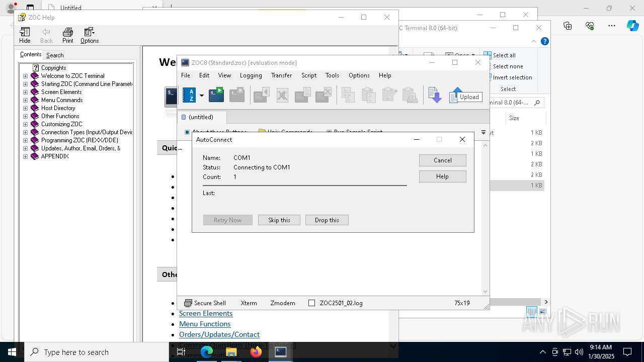Click the volume icon in system tray

(579, 352)
